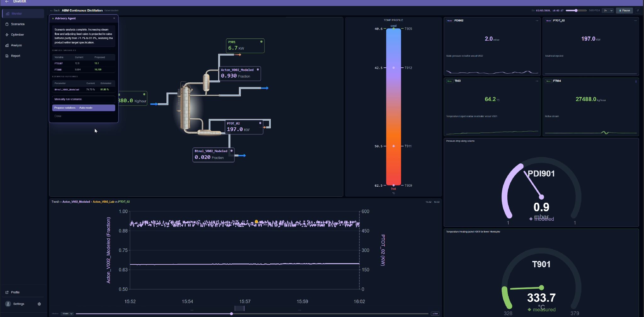Click the settings gear icon
This screenshot has width=644, height=317.
tap(39, 304)
